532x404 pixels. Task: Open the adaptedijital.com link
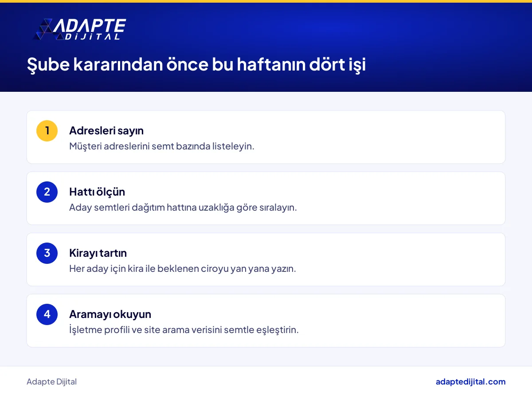tap(470, 382)
